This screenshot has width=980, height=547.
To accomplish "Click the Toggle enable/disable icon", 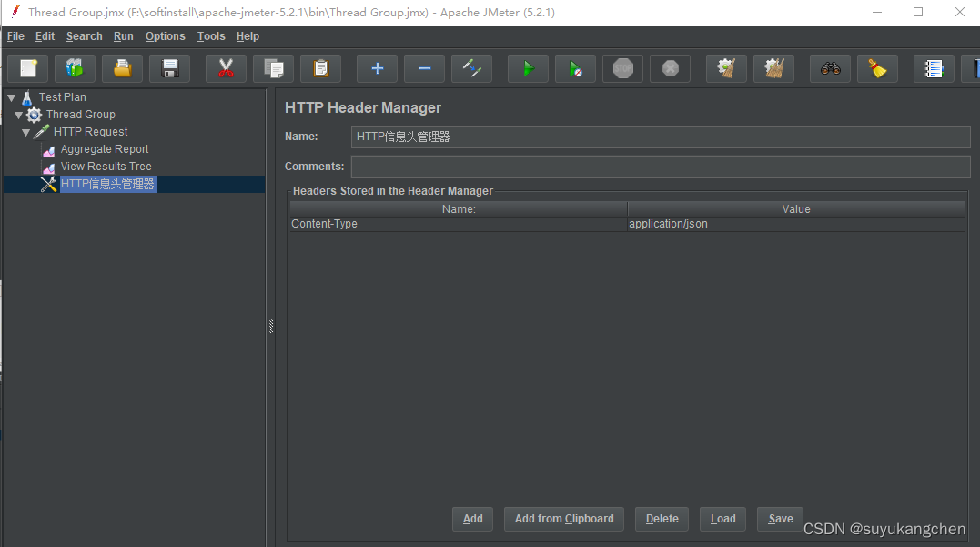I will click(472, 69).
